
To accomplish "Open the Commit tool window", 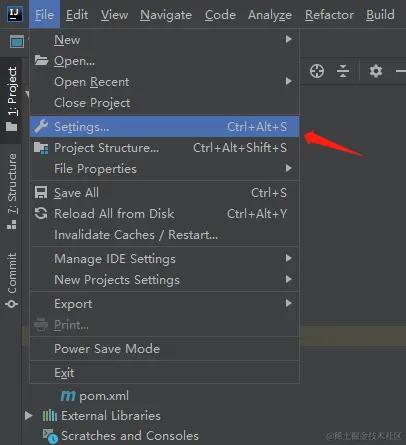I will pyautogui.click(x=12, y=280).
